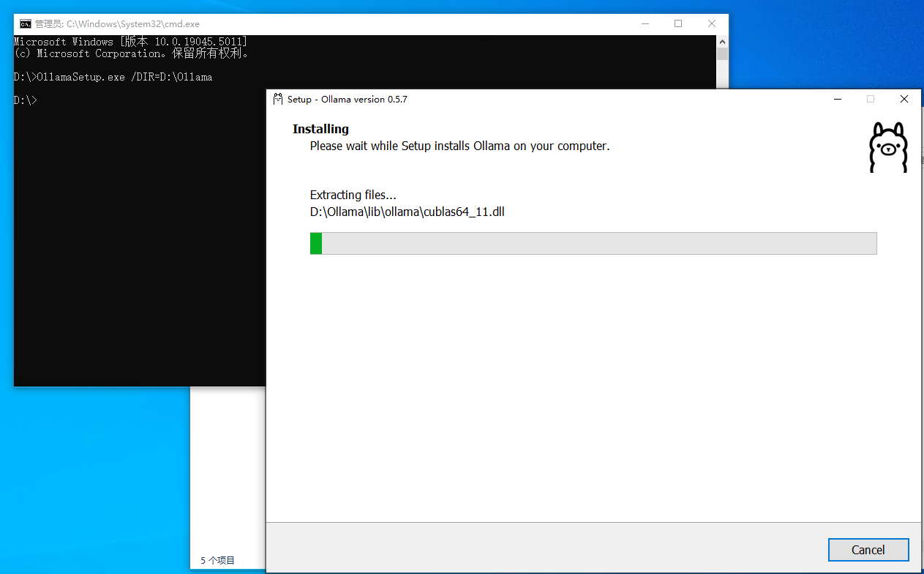Click the cmd.exe window title text
The height and width of the screenshot is (574, 924).
117,23
